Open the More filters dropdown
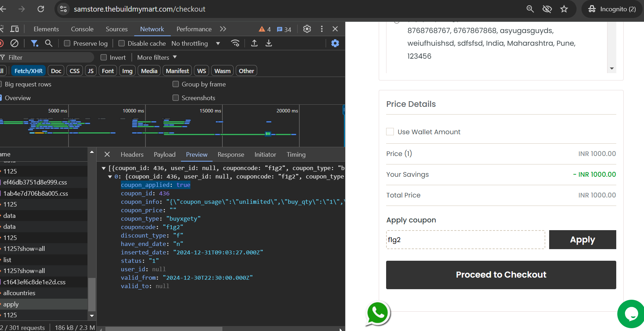Image resolution: width=644 pixels, height=331 pixels. 157,57
